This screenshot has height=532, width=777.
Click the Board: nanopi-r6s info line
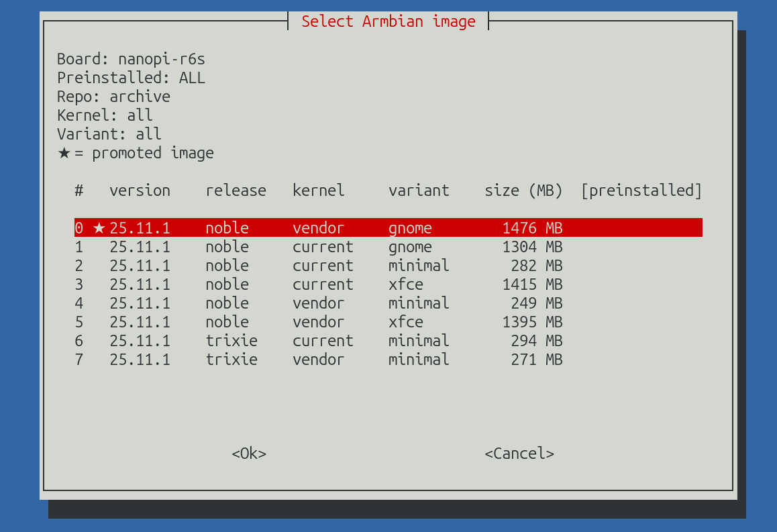[x=131, y=59]
